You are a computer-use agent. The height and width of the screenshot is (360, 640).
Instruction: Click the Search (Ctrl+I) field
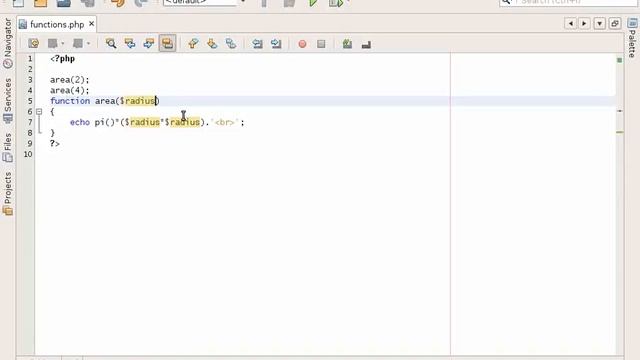pyautogui.click(x=568, y=2)
